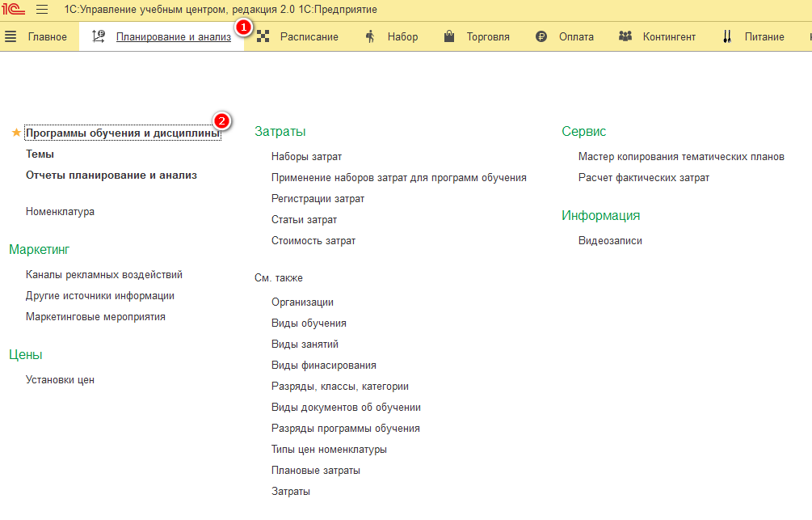Open the Питание section
Screen dimensions: 812x520
(x=764, y=37)
